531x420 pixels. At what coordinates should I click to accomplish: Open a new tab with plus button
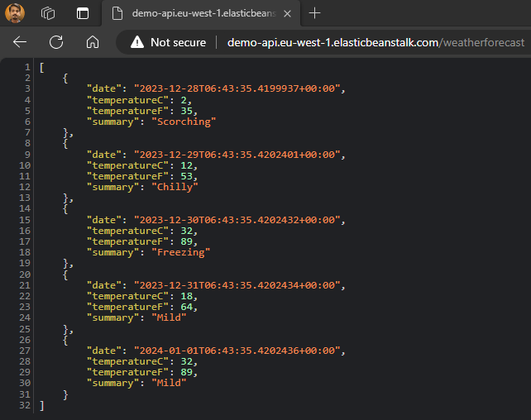[x=314, y=13]
